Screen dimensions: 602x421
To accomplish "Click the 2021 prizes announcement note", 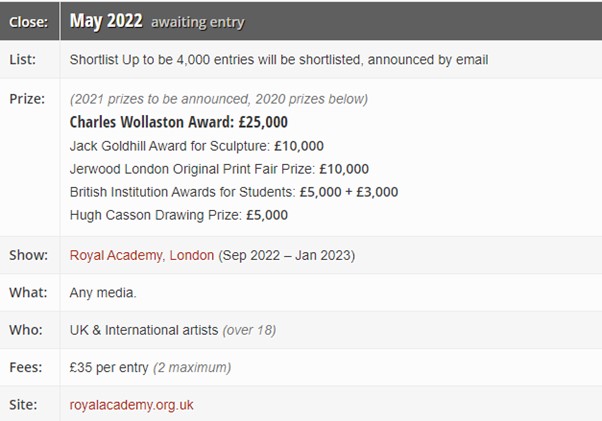I will [219, 99].
